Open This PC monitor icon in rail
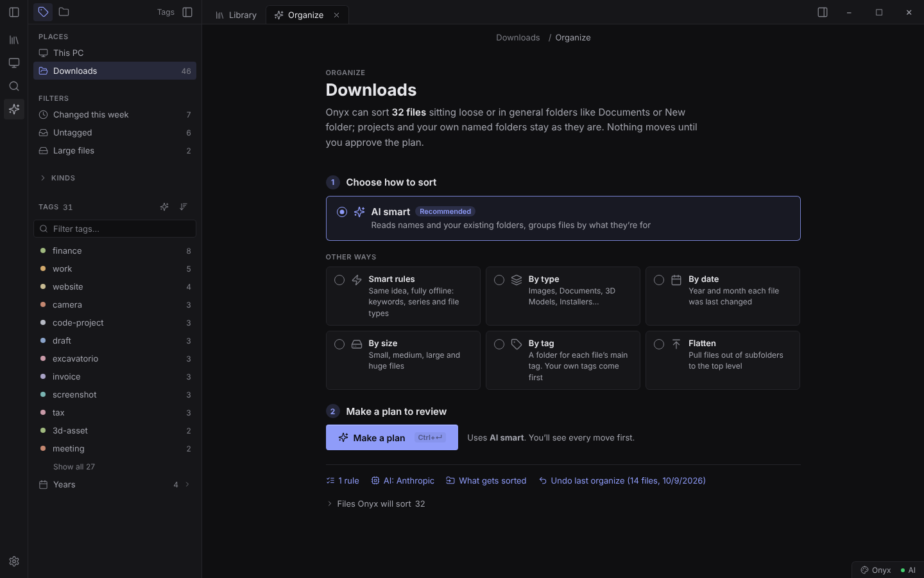 [14, 63]
